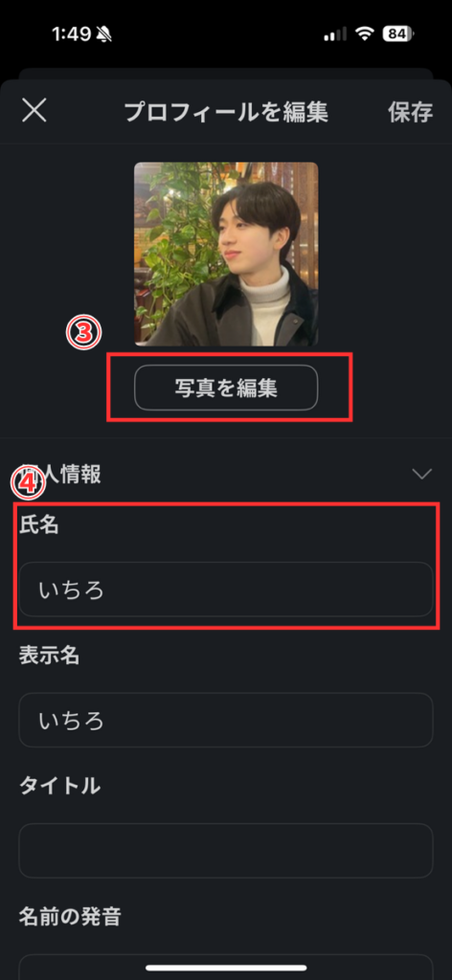Tap the タイトル field label
The image size is (452, 980).
tap(59, 787)
